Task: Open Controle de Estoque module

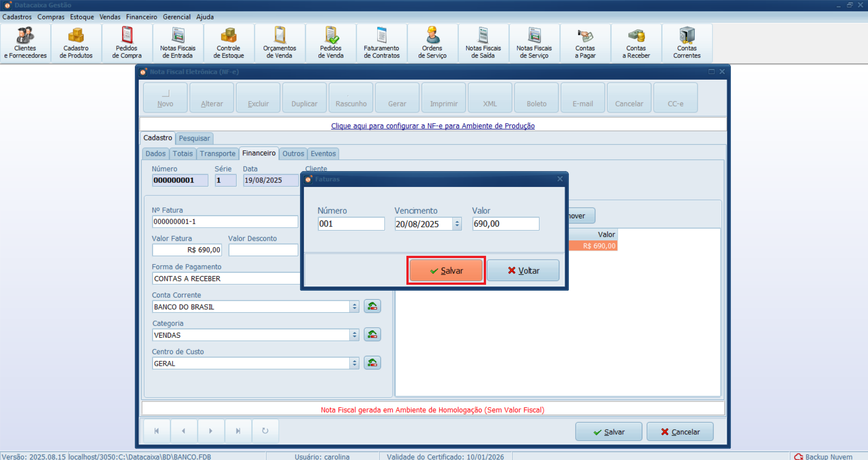Action: click(x=229, y=43)
